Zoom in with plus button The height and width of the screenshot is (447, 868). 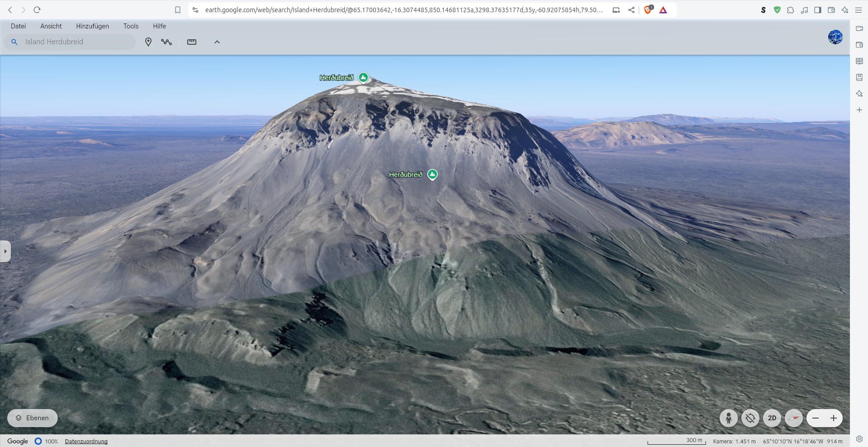click(x=834, y=418)
